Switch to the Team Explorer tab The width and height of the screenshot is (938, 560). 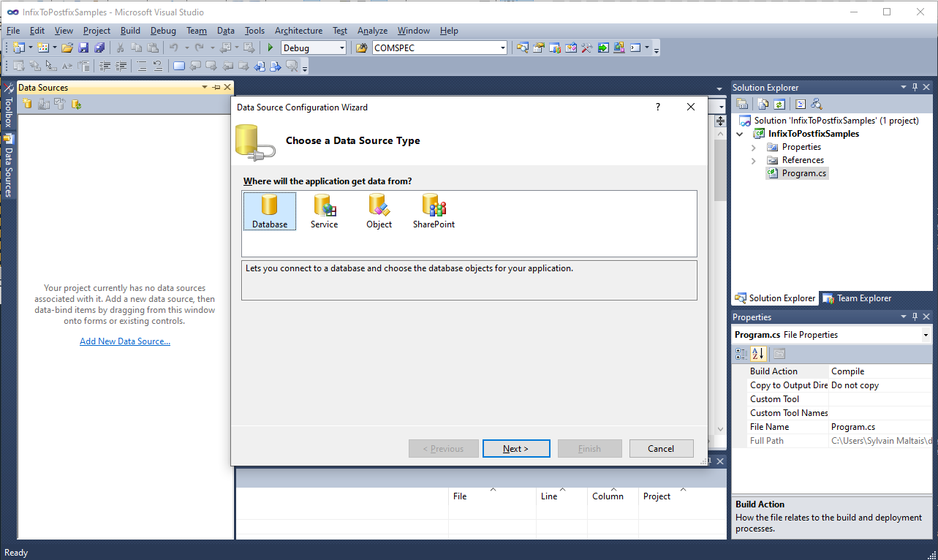click(857, 298)
